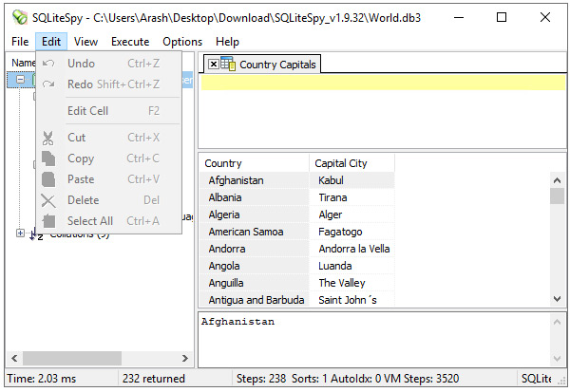Click the cell value text box showing Afghanistan
Viewport: 570px width, 392px height.
[373, 340]
